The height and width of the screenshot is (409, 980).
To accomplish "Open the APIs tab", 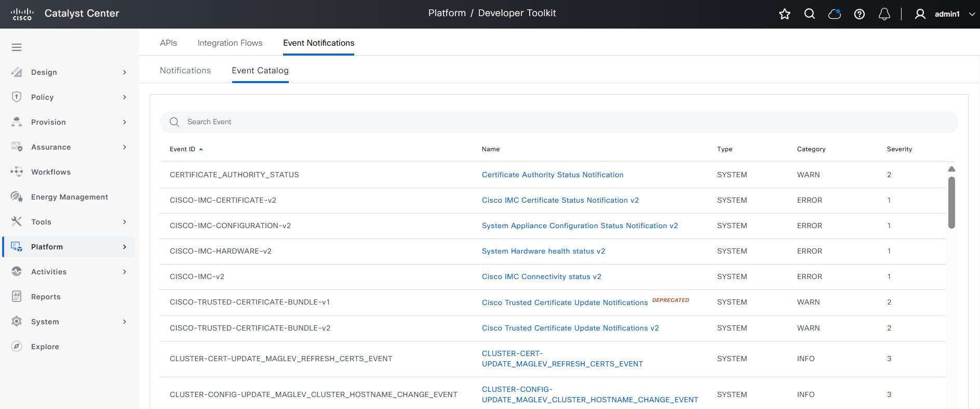I will pos(168,43).
